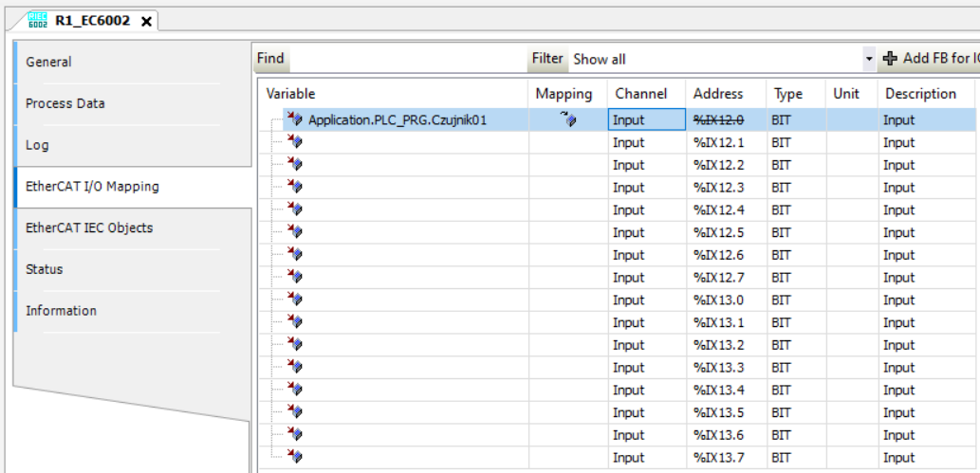Open the Information tab
The height and width of the screenshot is (473, 980).
point(61,311)
